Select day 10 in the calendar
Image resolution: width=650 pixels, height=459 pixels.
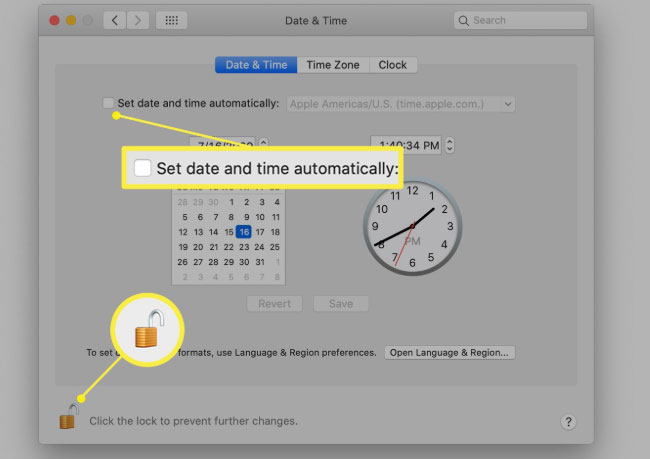tap(260, 217)
